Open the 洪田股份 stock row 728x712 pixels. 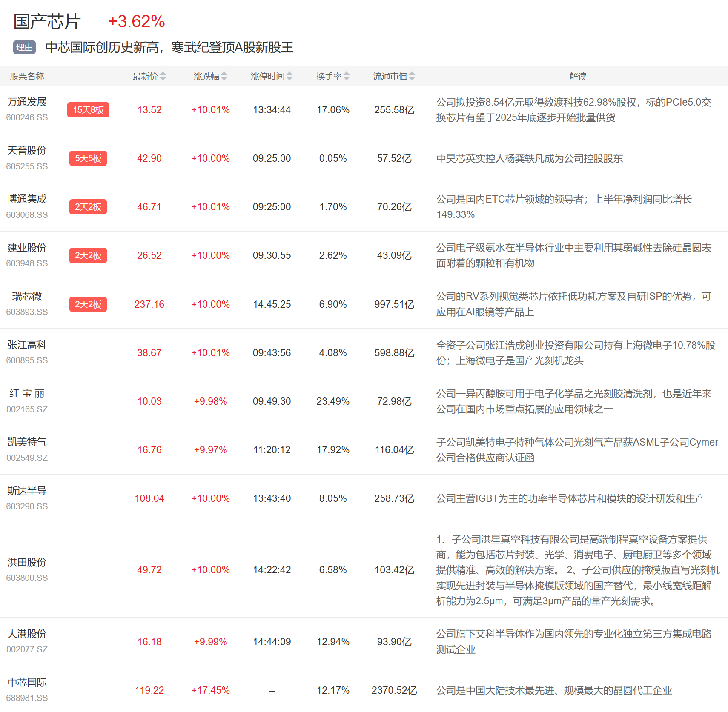(x=27, y=562)
